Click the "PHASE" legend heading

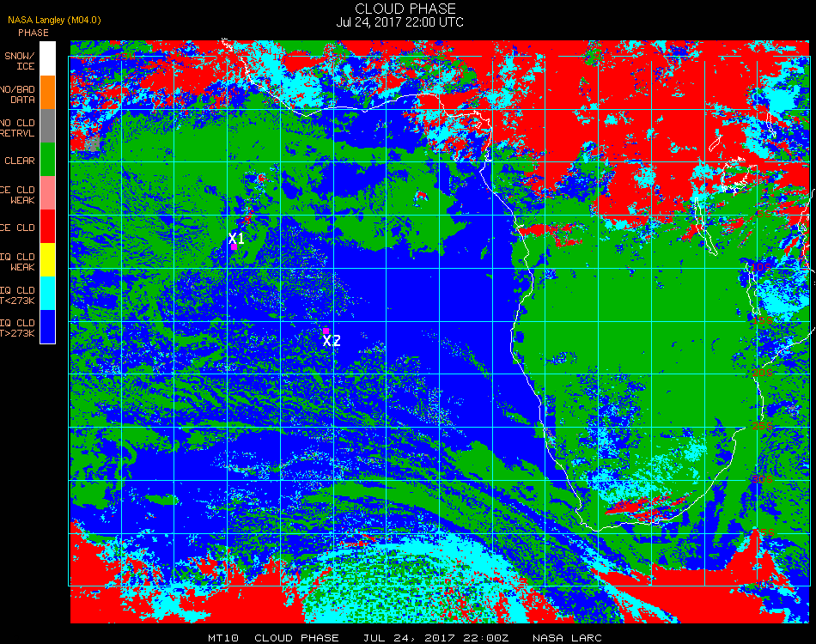pyautogui.click(x=33, y=33)
